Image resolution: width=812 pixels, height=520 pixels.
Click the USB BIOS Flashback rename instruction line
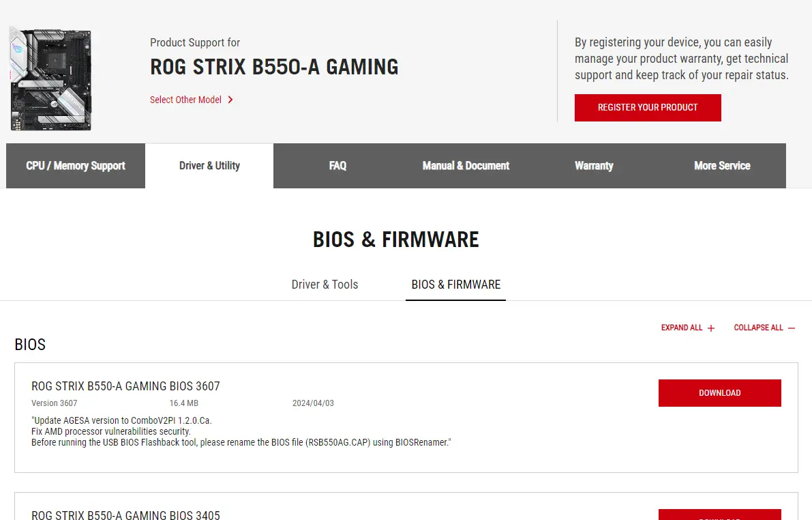click(x=241, y=442)
